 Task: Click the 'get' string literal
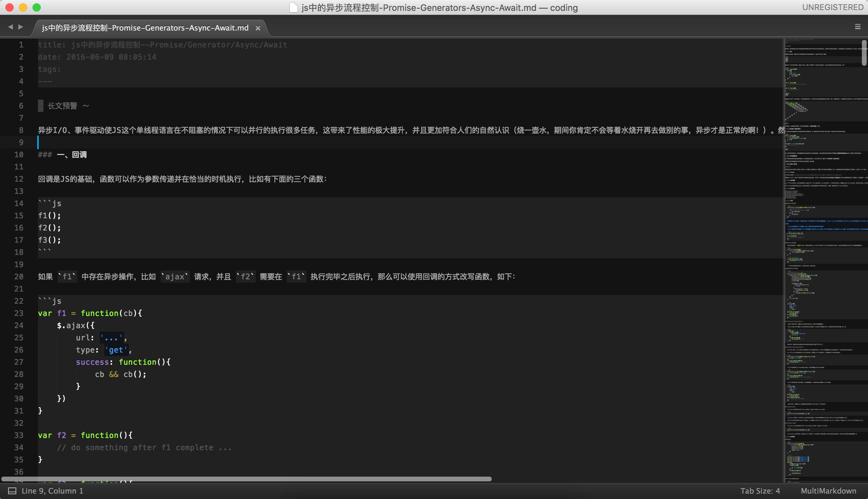(x=116, y=350)
